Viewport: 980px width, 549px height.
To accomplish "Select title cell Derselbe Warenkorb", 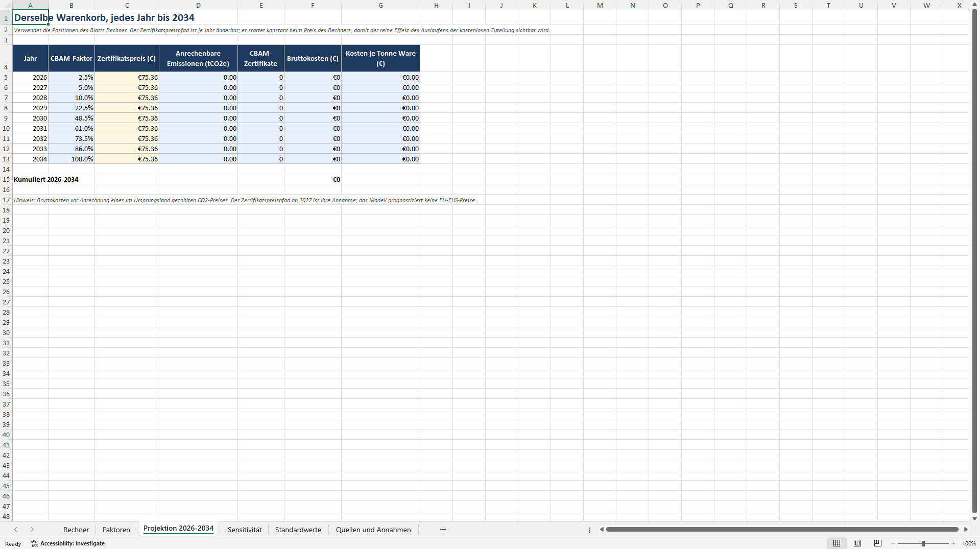I will 30,17.
